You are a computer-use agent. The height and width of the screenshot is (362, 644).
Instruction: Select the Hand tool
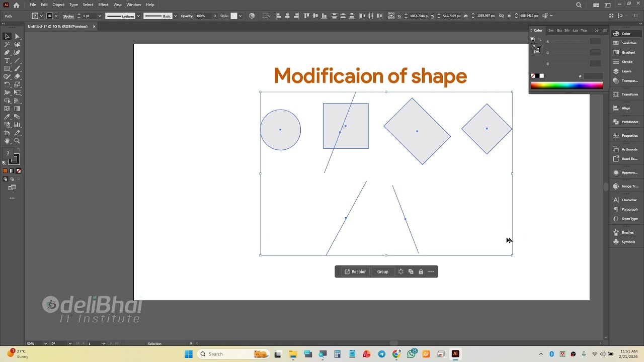7,141
